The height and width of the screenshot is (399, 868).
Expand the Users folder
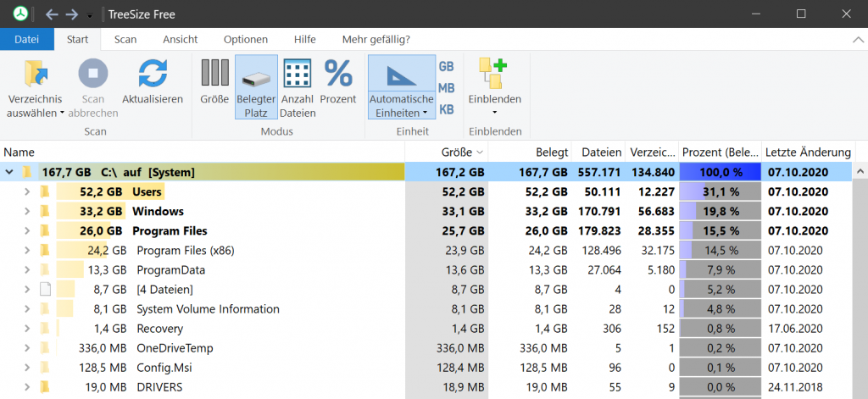coord(26,192)
